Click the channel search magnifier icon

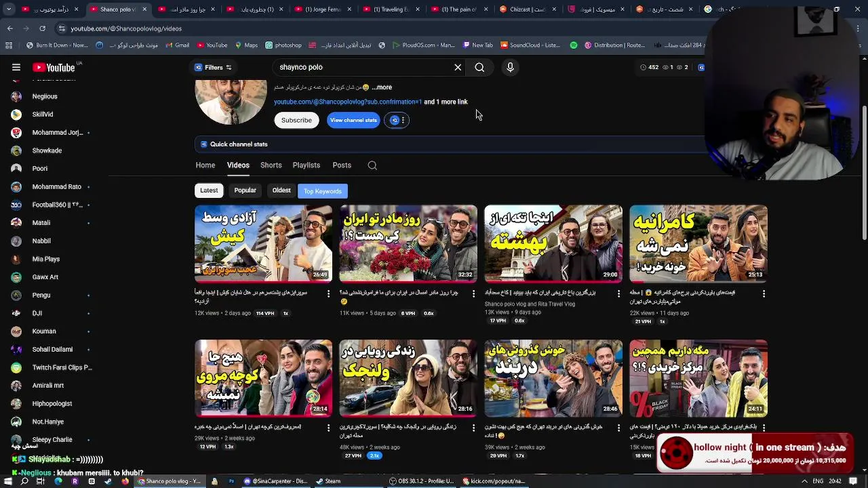coord(372,165)
